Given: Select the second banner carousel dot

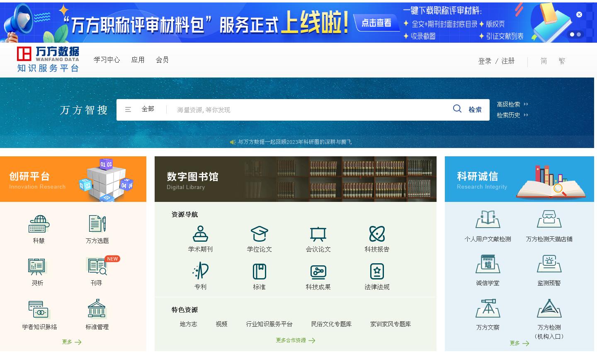Looking at the screenshot, I should tap(579, 35).
